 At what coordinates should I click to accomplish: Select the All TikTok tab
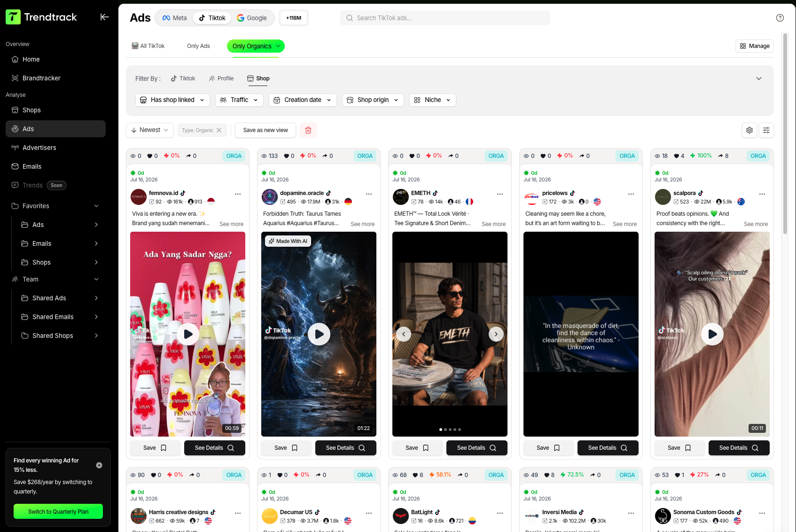tap(148, 46)
